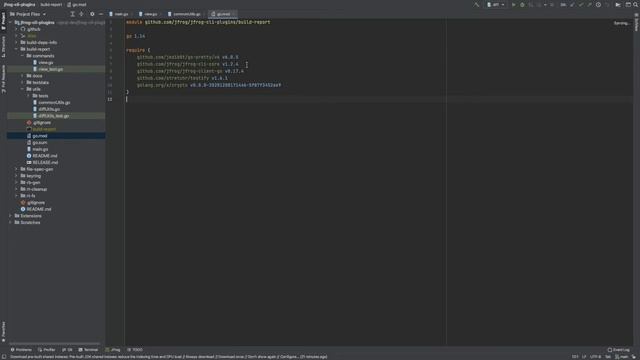Open the Project Files view dropdown

point(28,14)
